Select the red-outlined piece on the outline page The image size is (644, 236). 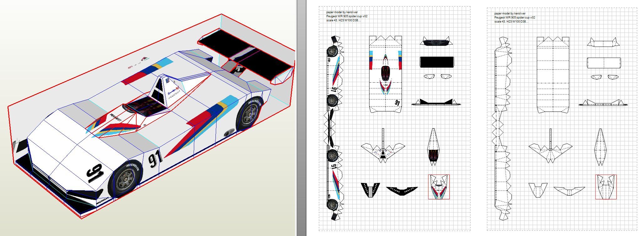tap(606, 187)
